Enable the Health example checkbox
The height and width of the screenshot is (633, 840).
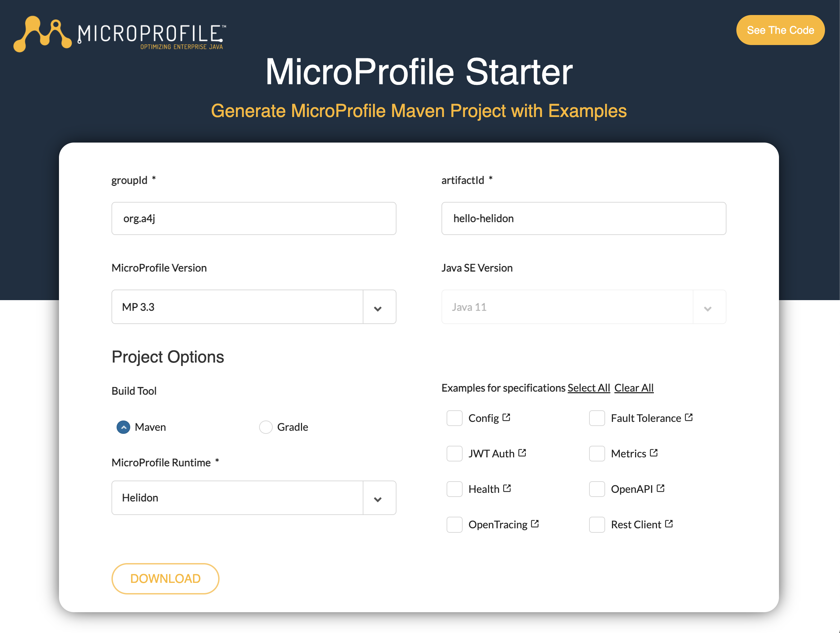click(x=454, y=489)
